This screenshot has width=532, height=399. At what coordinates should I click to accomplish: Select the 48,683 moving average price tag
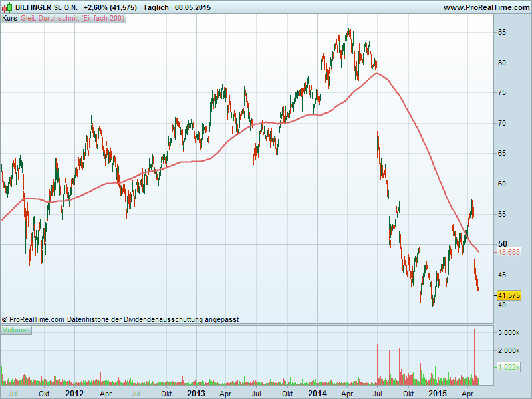509,253
